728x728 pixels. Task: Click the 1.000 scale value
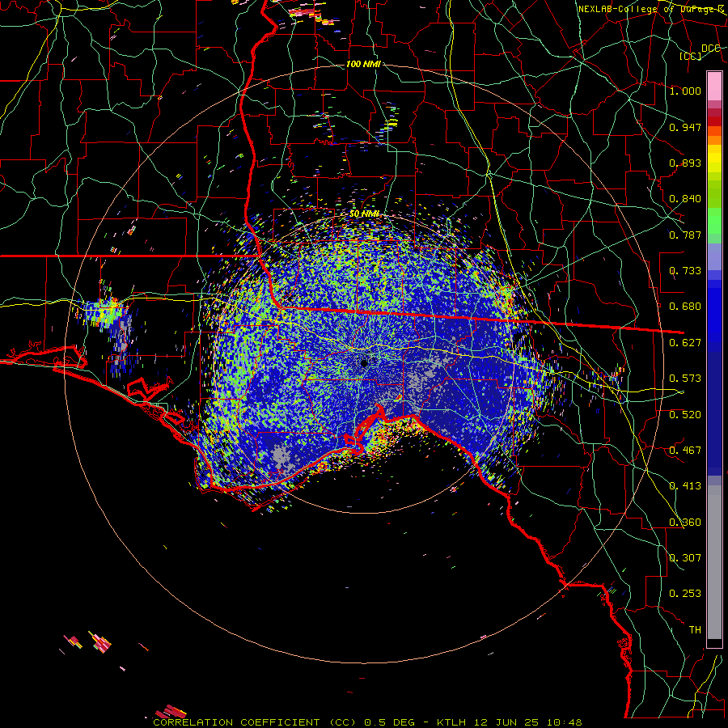point(685,91)
